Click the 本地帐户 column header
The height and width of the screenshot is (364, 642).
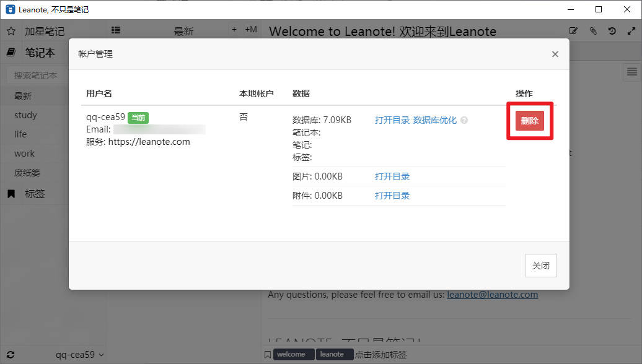point(257,93)
